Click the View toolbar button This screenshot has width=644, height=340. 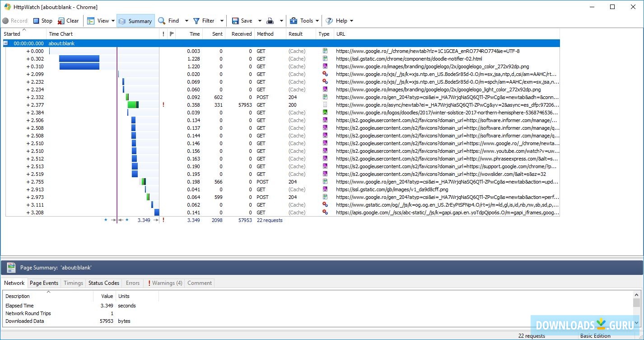click(98, 21)
